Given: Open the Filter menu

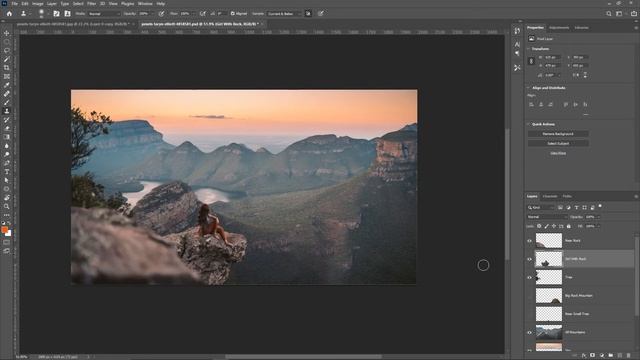Looking at the screenshot, I should click(x=91, y=4).
